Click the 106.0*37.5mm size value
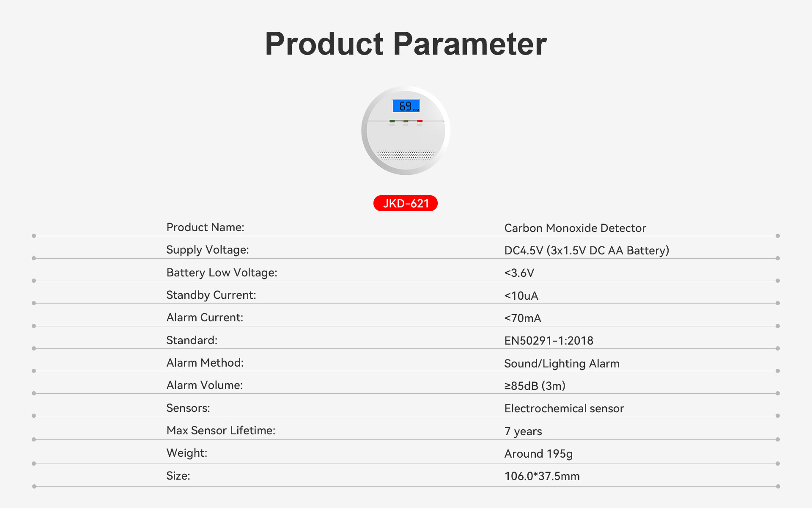The width and height of the screenshot is (812, 508). pyautogui.click(x=542, y=476)
